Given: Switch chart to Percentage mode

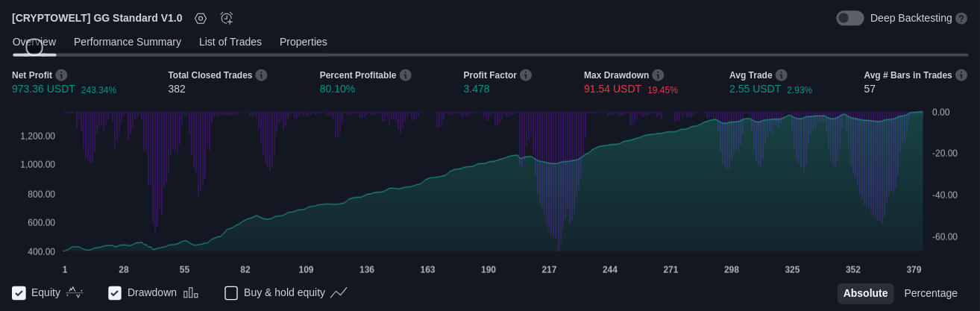Looking at the screenshot, I should 931,293.
